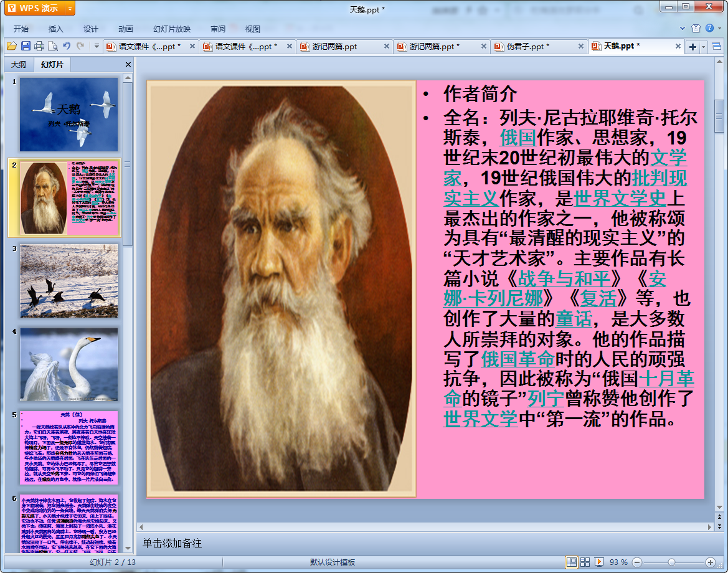Switch to normal view icon
The height and width of the screenshot is (573, 728).
pos(572,562)
